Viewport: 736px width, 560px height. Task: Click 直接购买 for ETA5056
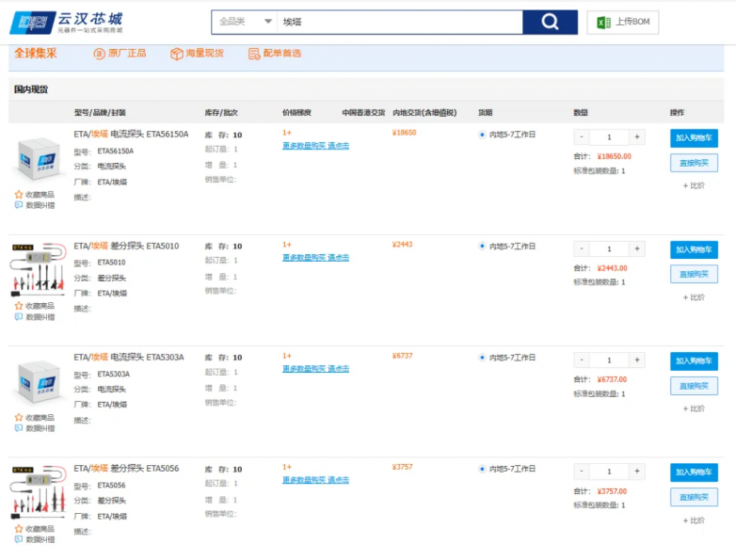694,497
